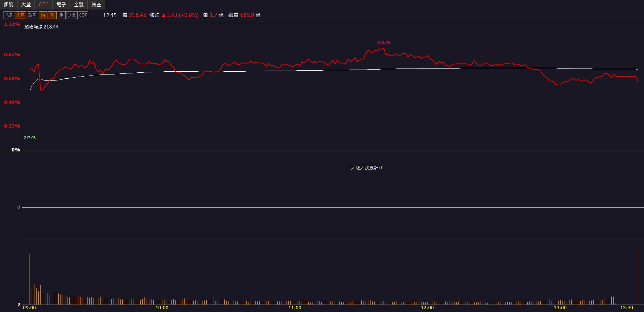Click the 0.92% y-axis label

click(12, 54)
